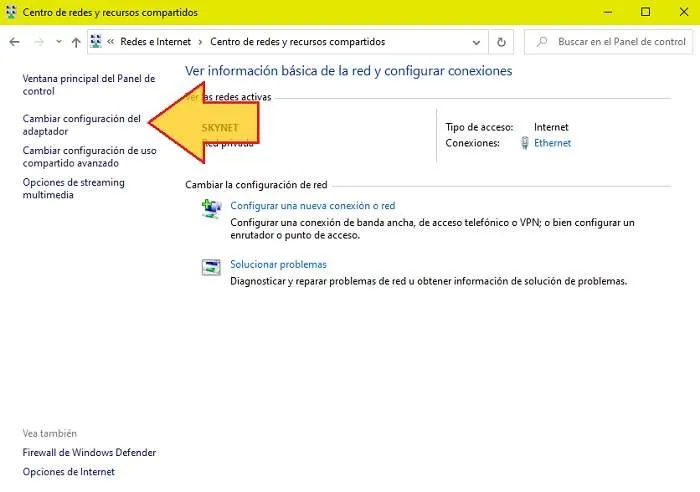Image resolution: width=700 pixels, height=492 pixels.
Task: Select Redes e Internet breadcrumb
Action: pyautogui.click(x=155, y=42)
